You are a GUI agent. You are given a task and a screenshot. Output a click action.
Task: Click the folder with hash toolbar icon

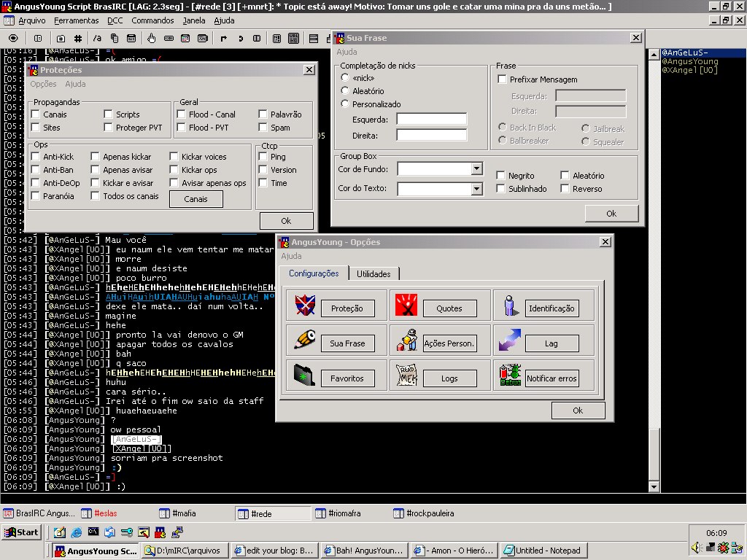(x=61, y=38)
